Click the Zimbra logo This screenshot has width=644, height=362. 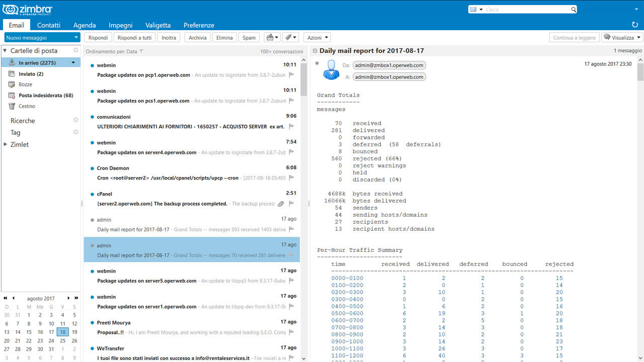27,10
